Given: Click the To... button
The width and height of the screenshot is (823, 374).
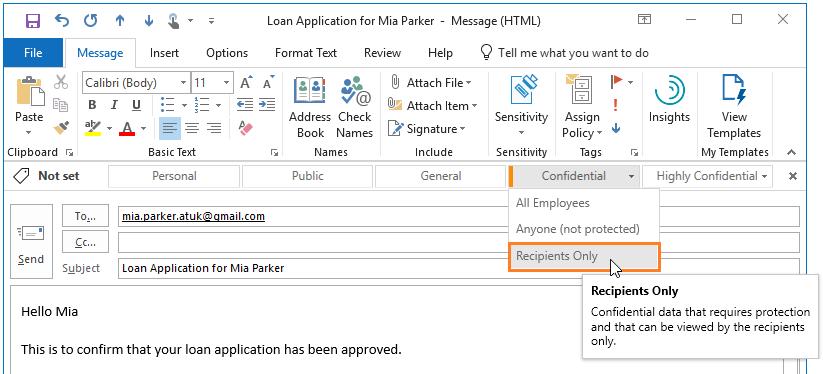Looking at the screenshot, I should 85,216.
